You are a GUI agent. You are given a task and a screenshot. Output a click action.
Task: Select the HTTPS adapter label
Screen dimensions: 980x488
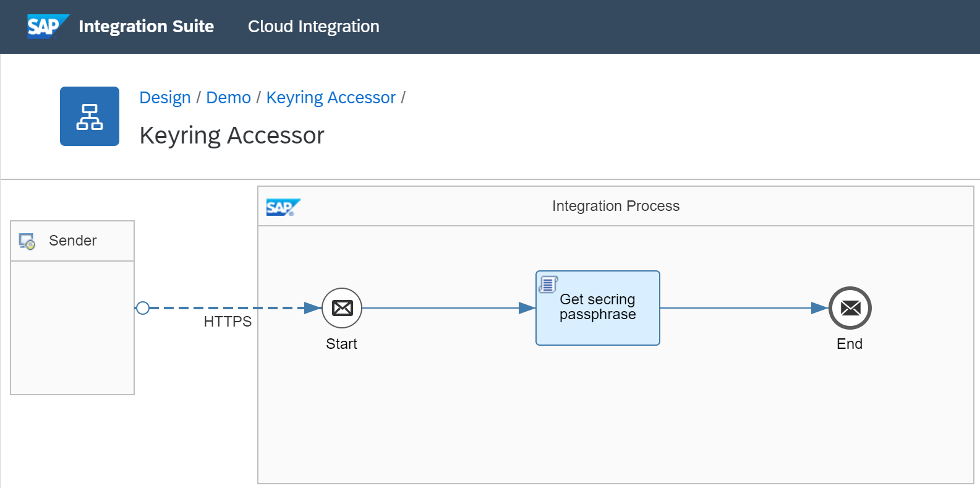coord(228,322)
